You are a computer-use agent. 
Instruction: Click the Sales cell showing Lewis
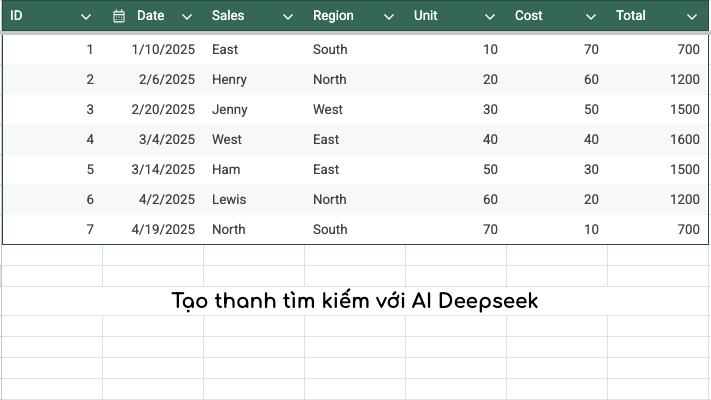(x=254, y=199)
